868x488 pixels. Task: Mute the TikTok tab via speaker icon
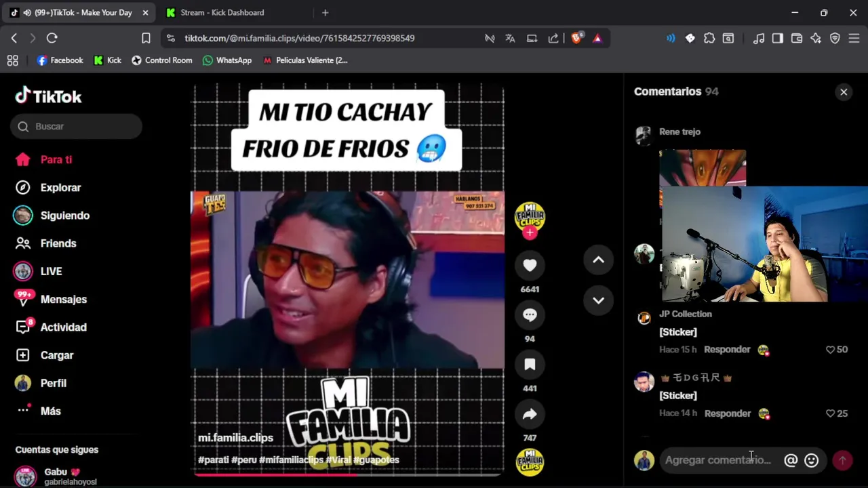pos(27,13)
